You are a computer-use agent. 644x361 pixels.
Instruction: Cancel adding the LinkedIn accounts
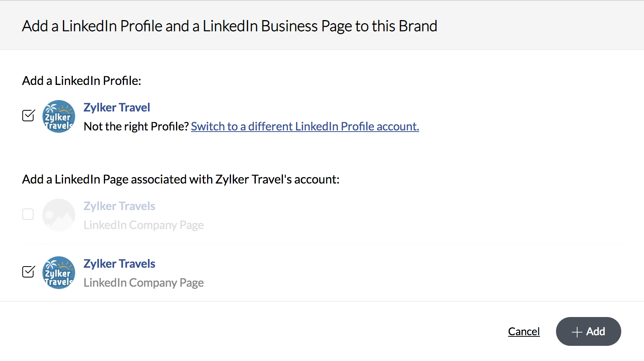pyautogui.click(x=523, y=331)
